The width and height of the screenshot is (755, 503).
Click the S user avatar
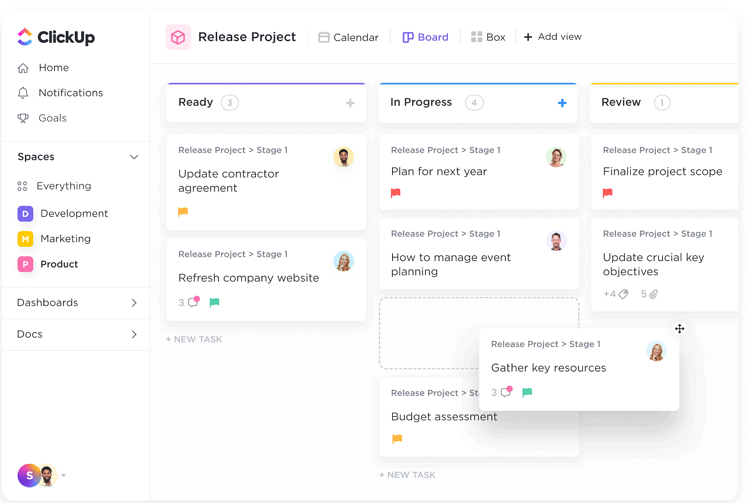[x=29, y=476]
